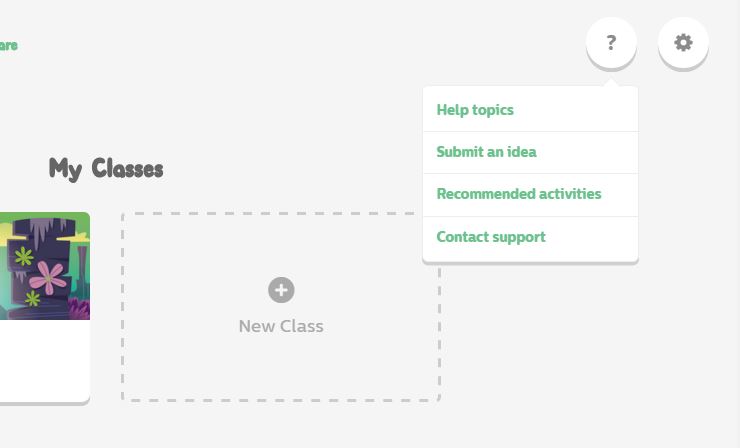Open Recommended activities from the menu

click(x=519, y=194)
